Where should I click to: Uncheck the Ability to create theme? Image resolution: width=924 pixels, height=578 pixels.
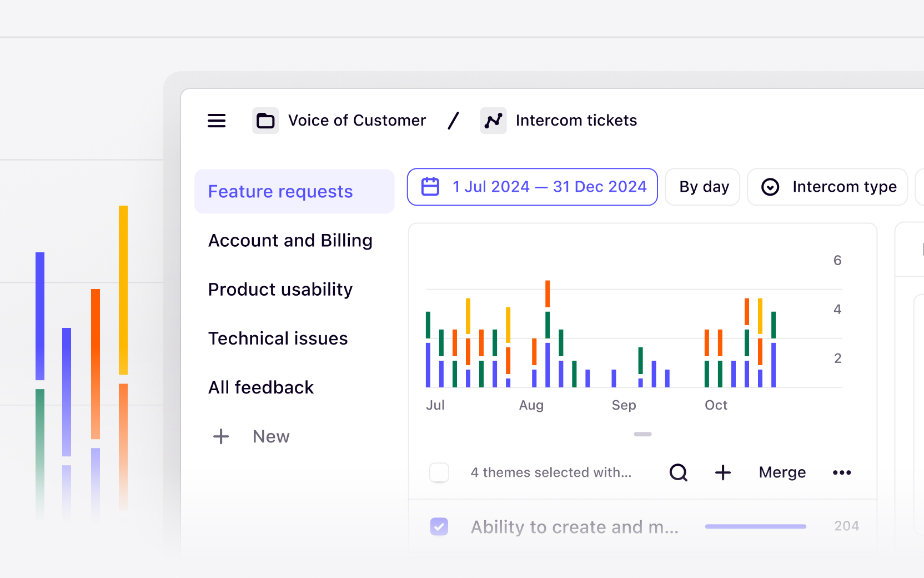tap(439, 526)
